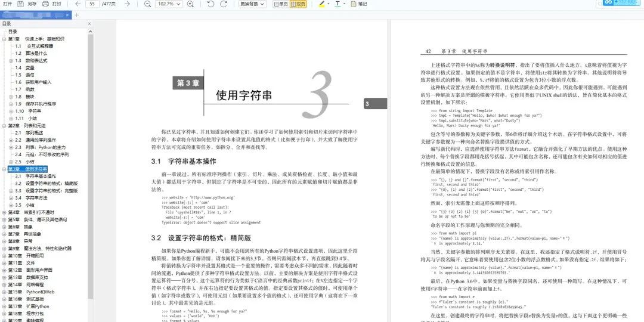Print the document with the printer icon

coord(45,4)
